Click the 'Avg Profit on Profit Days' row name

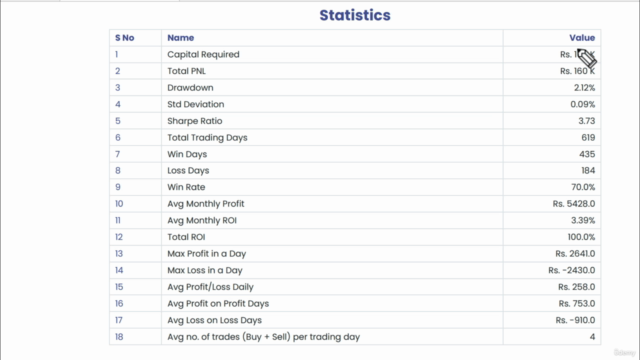click(x=218, y=304)
